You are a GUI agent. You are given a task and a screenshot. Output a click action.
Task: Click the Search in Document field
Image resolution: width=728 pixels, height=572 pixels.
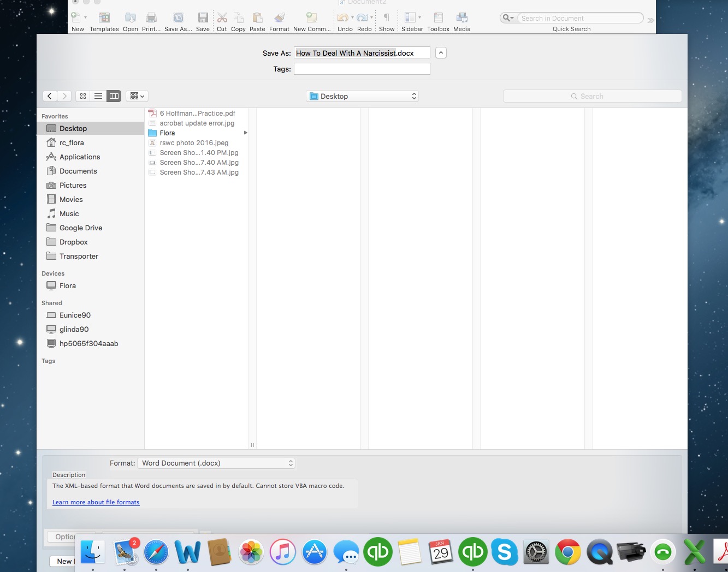580,18
